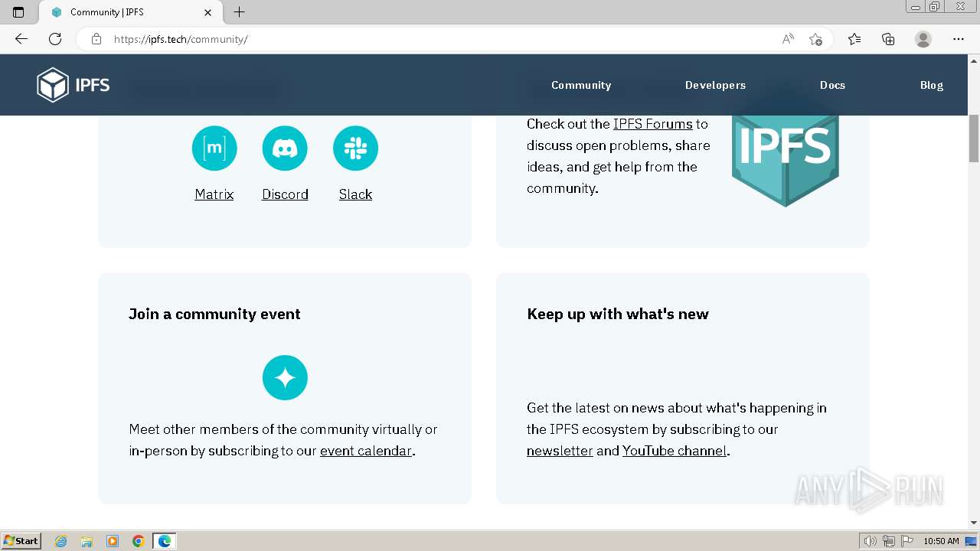The height and width of the screenshot is (551, 980).
Task: Open the browser profile avatar
Action: click(923, 39)
